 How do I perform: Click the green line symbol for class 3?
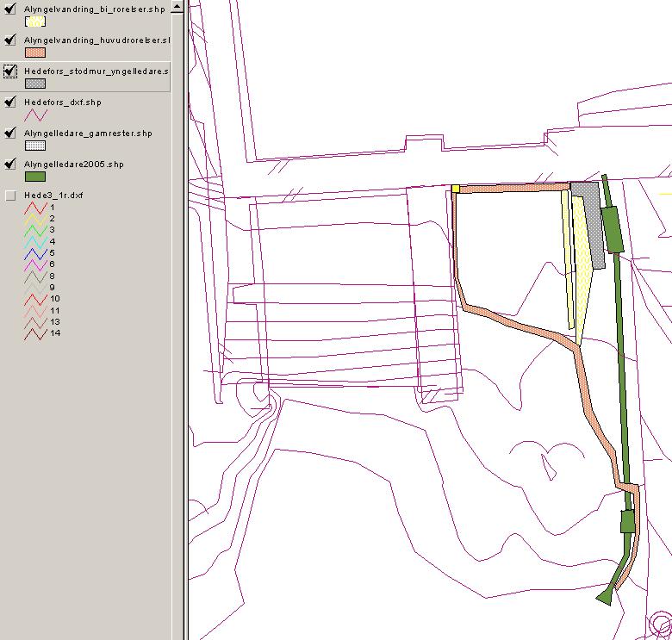coord(35,231)
